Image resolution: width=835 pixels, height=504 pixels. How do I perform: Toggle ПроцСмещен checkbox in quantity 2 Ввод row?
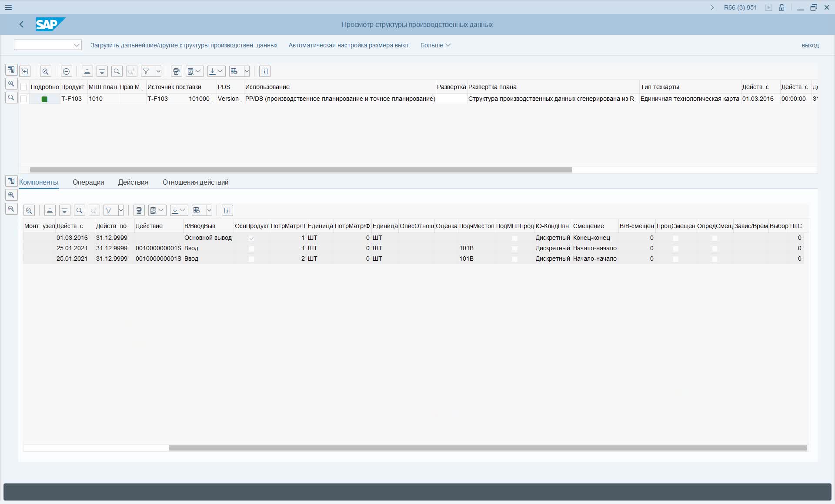point(676,259)
